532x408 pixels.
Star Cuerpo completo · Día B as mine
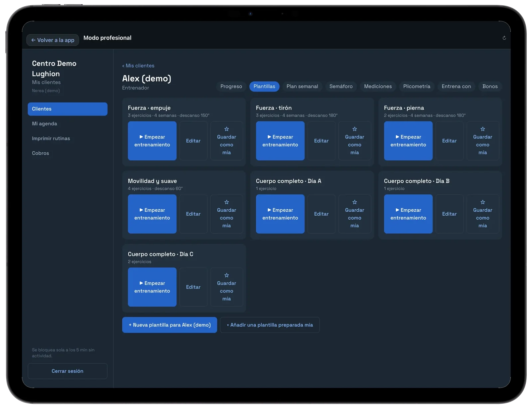[x=482, y=214]
